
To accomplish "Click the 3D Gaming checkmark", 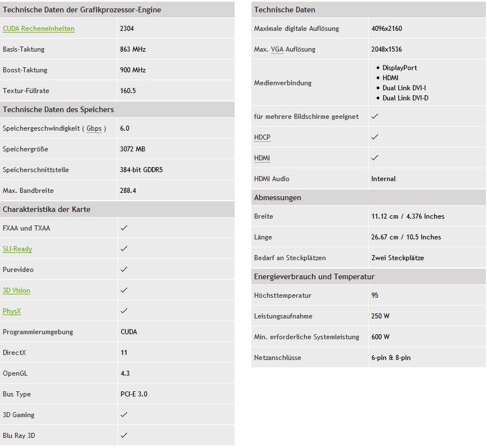I will [x=124, y=415].
